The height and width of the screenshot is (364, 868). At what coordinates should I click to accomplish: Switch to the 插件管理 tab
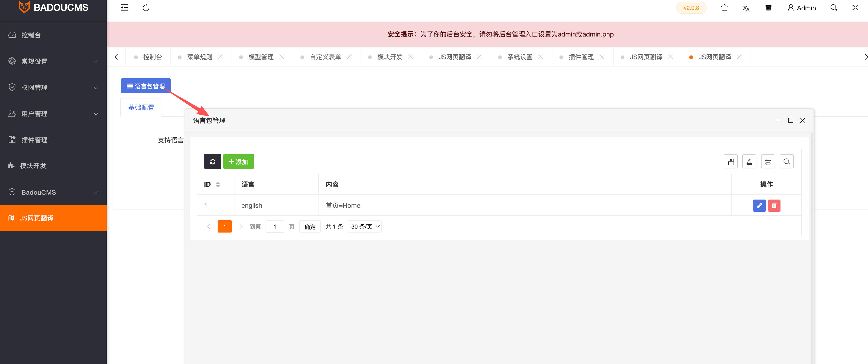581,57
